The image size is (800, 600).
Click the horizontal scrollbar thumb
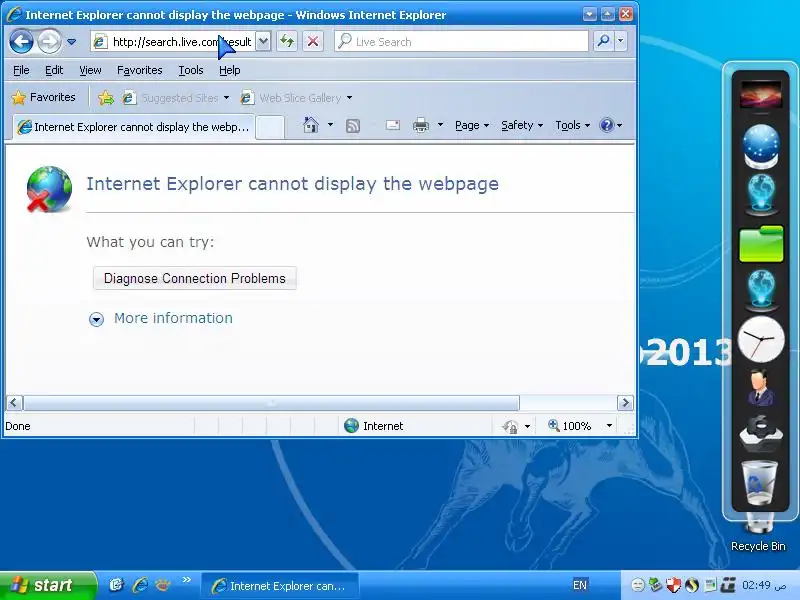(x=271, y=403)
